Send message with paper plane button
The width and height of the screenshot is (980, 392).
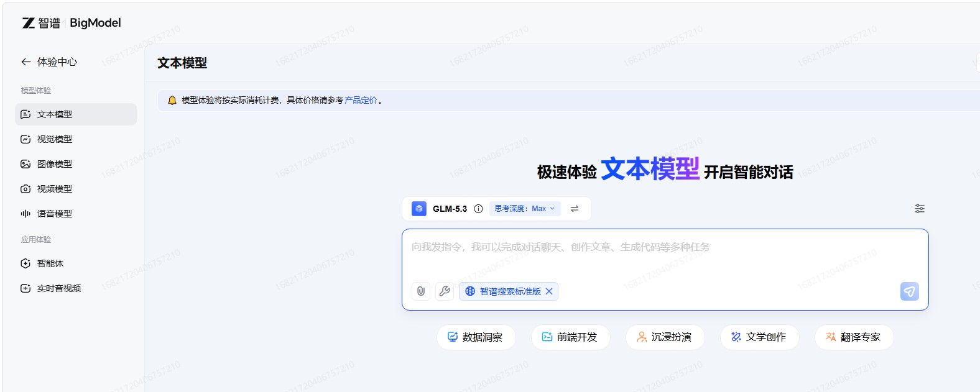point(910,291)
